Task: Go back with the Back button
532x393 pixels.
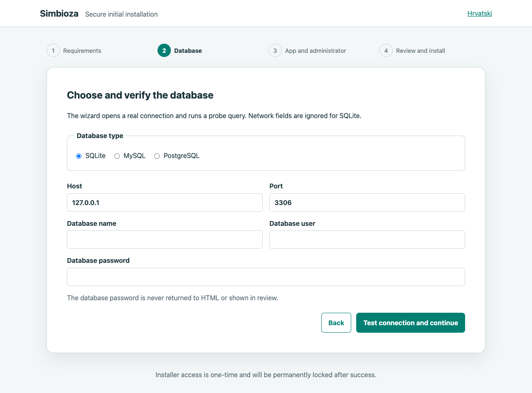Action: 336,323
